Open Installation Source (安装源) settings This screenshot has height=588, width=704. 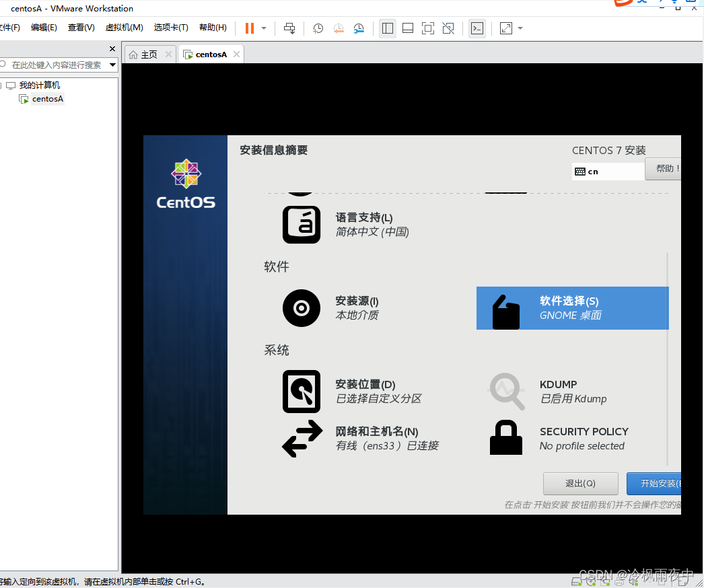click(x=331, y=308)
